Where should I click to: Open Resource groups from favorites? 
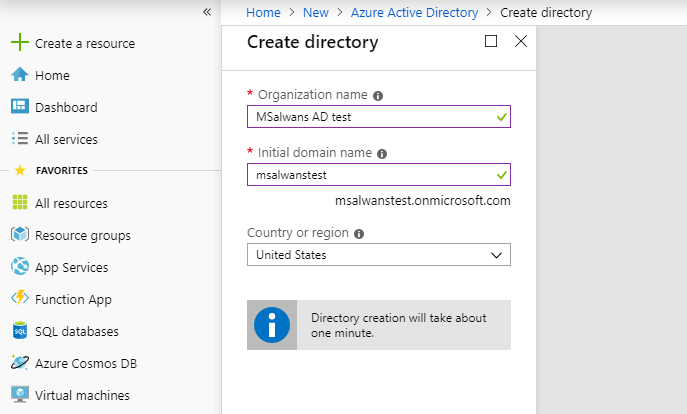tap(83, 236)
